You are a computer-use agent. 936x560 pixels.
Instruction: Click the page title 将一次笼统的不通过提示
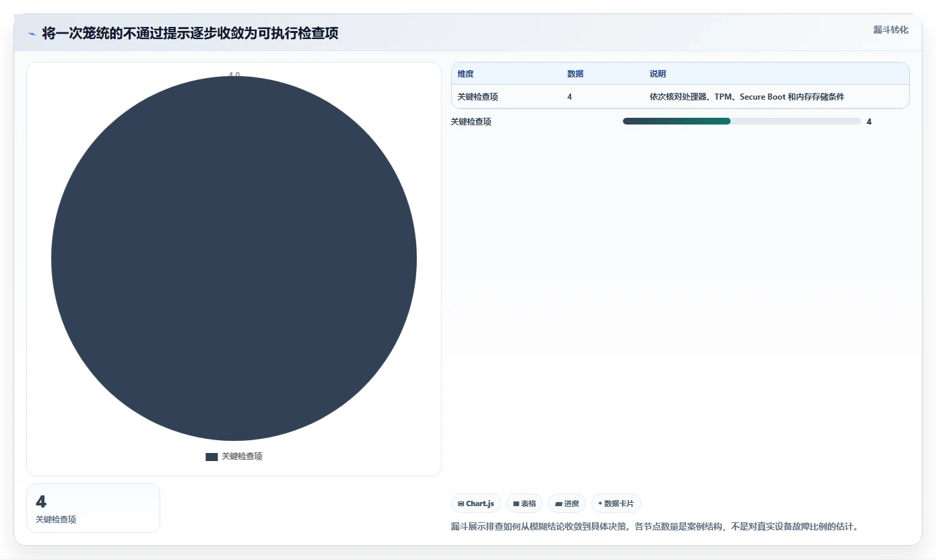tap(191, 34)
